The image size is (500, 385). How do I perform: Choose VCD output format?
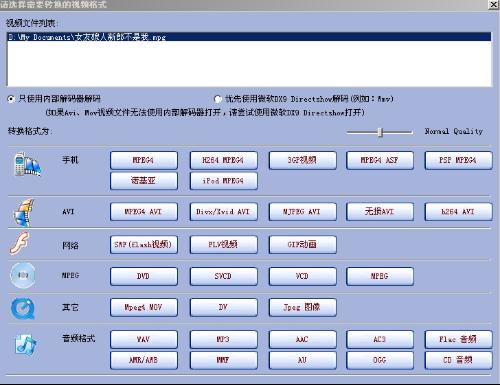coord(302,276)
